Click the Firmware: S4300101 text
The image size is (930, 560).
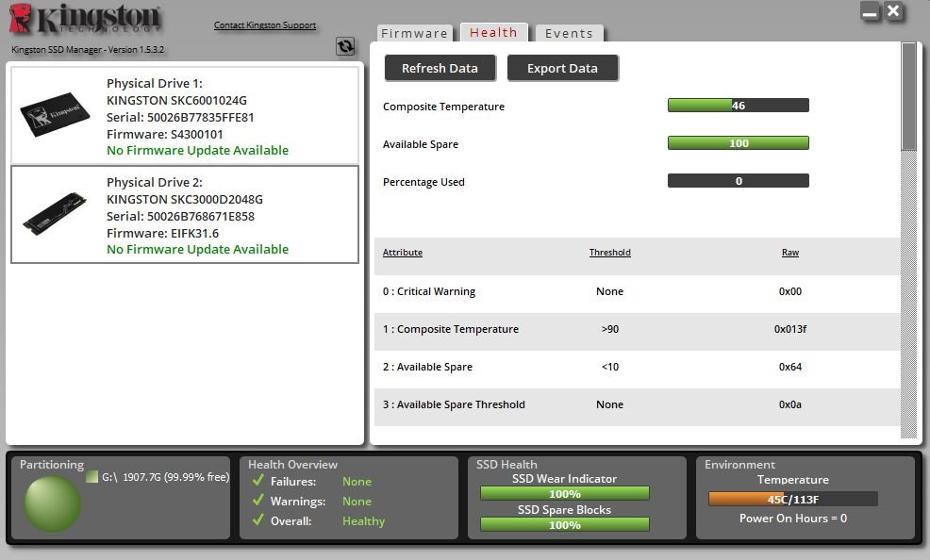pyautogui.click(x=165, y=135)
